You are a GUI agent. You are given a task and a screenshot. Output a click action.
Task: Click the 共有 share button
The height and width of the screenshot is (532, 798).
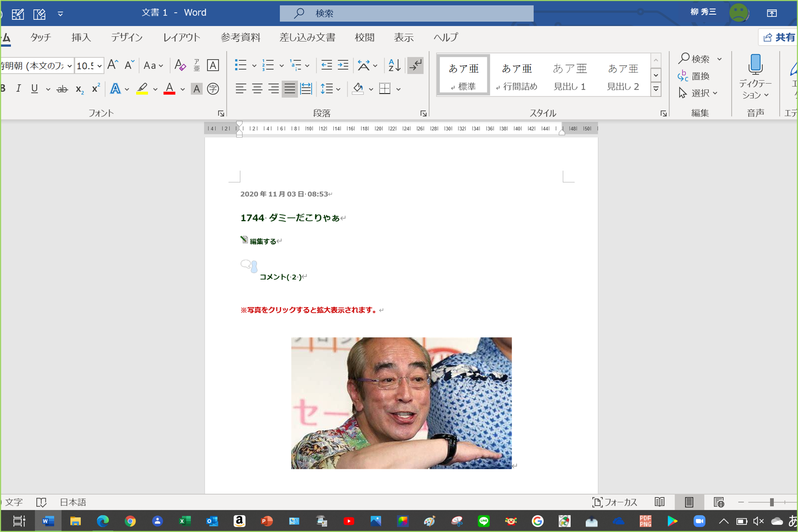point(778,37)
